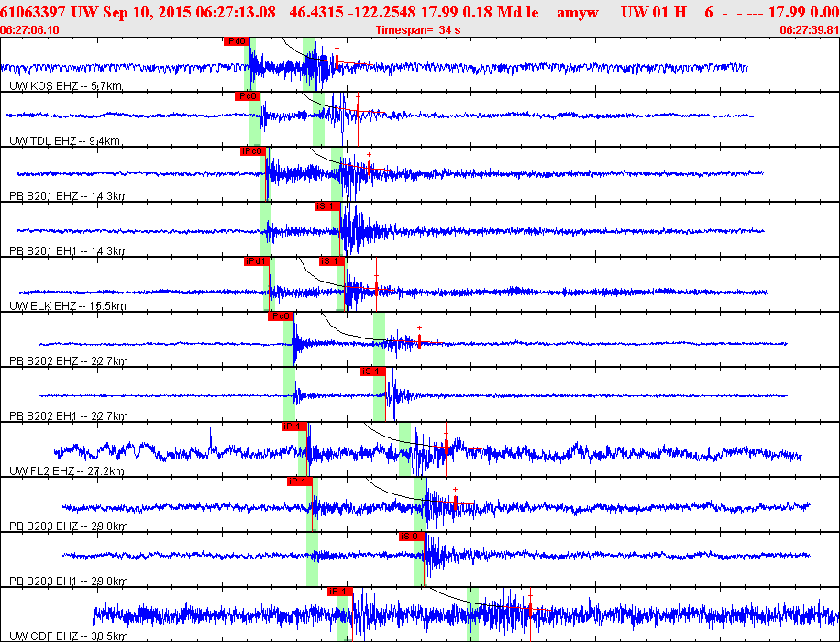Select the iS 1 pick flag on B201 EH1 trace
The height and width of the screenshot is (642, 840).
[x=327, y=206]
